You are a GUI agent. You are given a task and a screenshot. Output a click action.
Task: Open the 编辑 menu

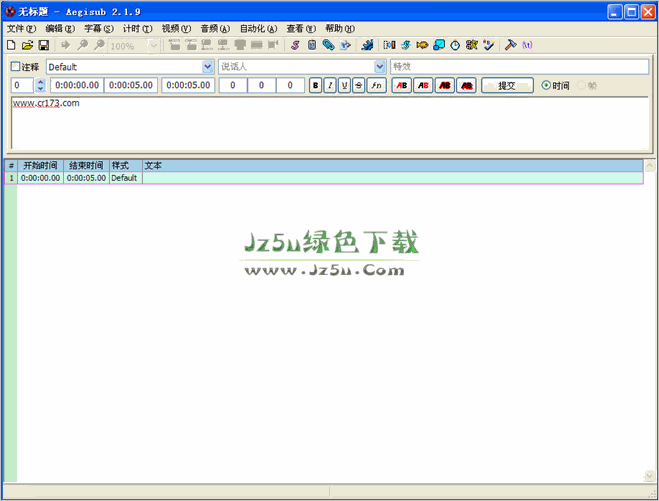coord(60,29)
